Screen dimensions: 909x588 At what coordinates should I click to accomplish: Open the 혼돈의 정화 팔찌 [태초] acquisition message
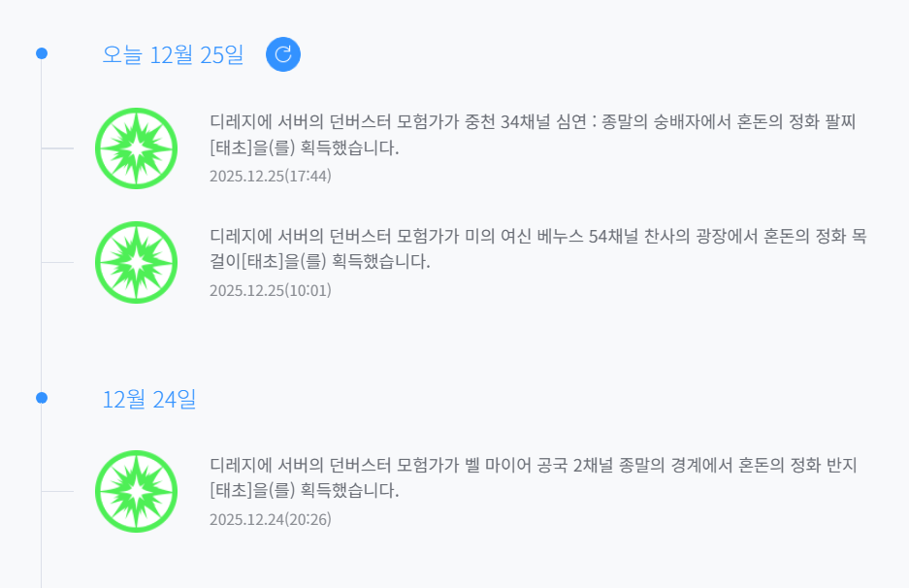(x=532, y=135)
